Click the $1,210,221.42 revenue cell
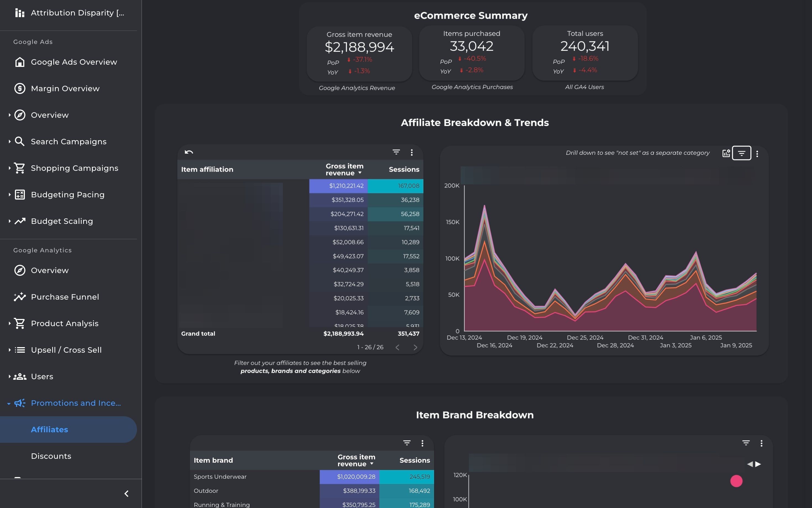 click(x=338, y=186)
